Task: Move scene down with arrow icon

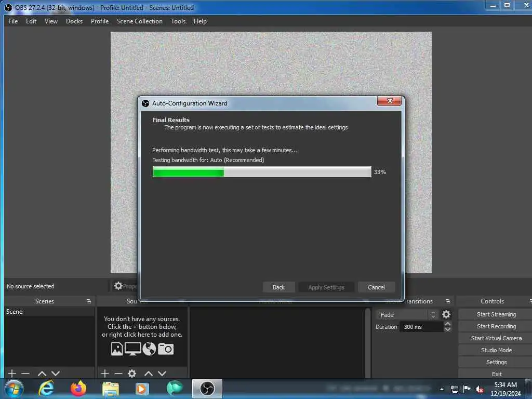Action: [x=56, y=373]
